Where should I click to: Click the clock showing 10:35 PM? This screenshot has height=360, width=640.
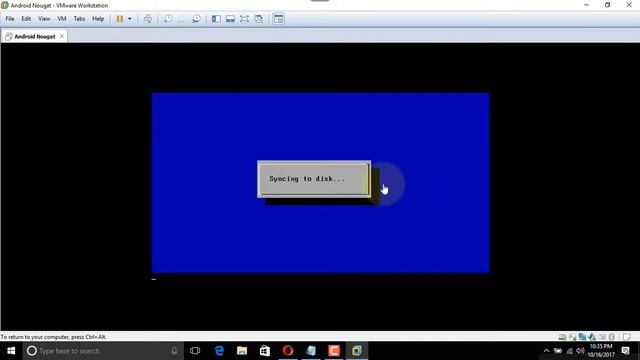(601, 351)
